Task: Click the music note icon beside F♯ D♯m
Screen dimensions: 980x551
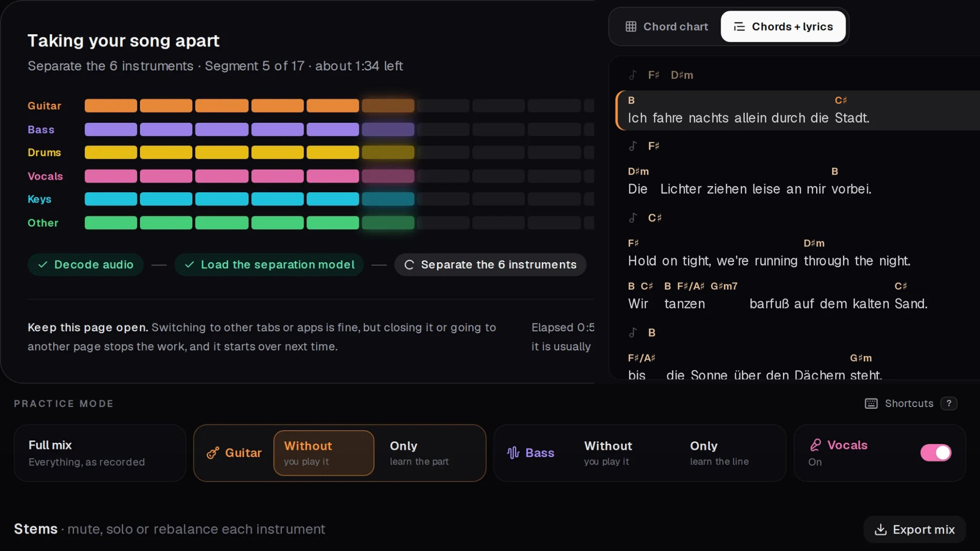Action: [x=633, y=75]
